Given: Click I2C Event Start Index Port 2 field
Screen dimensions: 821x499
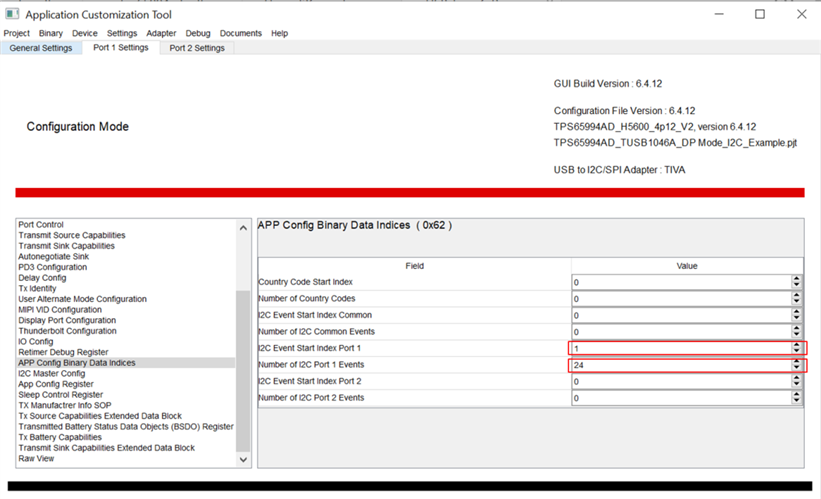Looking at the screenshot, I should (x=681, y=382).
